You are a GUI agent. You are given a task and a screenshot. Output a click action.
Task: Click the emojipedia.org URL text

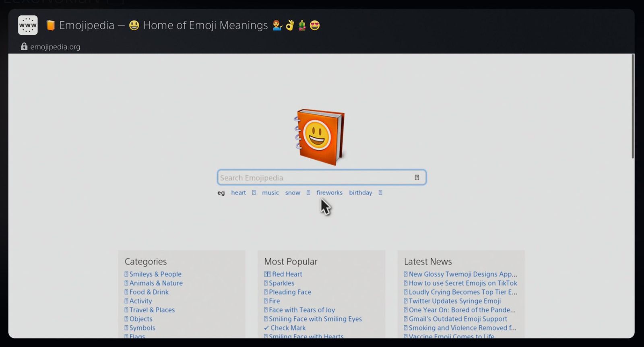pos(55,47)
